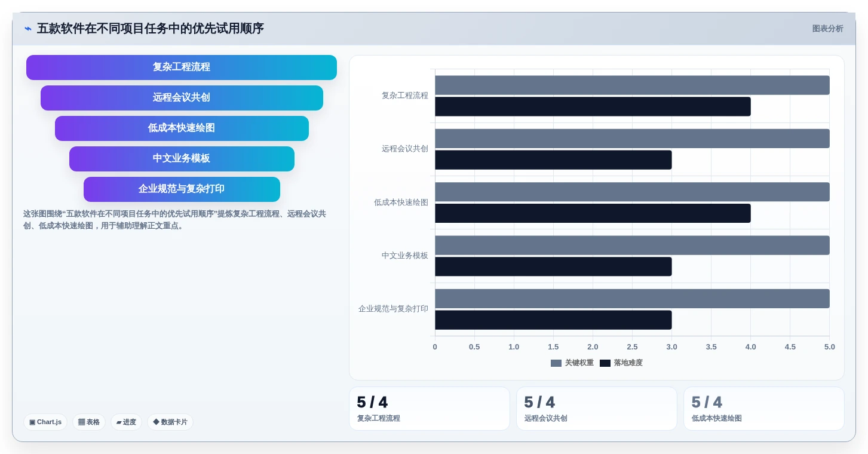Click the 远程会议共创 chart axis label

coord(405,149)
